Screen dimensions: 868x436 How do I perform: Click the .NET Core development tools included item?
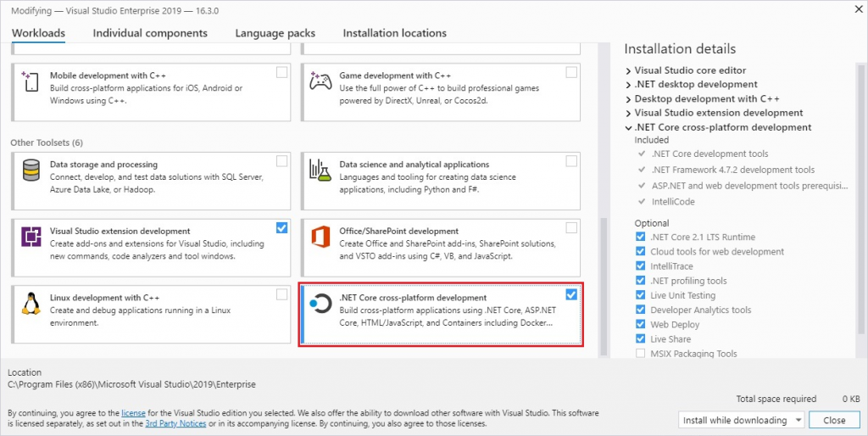point(709,154)
